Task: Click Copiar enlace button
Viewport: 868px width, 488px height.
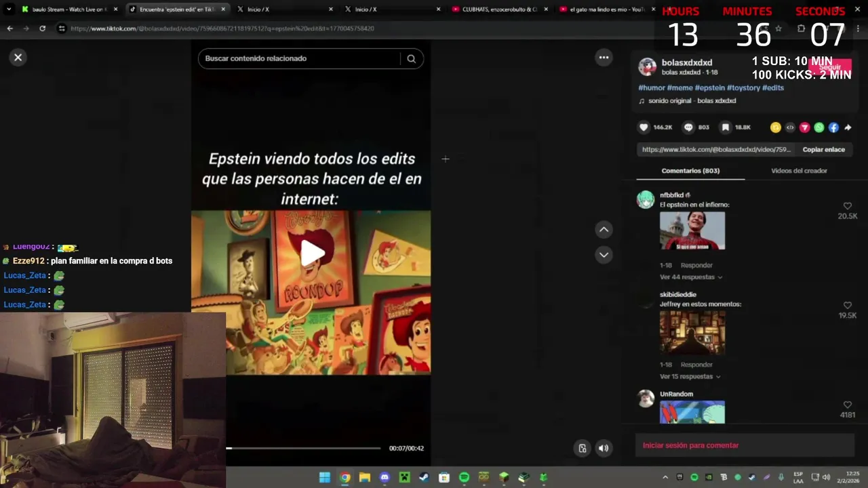Action: click(824, 150)
